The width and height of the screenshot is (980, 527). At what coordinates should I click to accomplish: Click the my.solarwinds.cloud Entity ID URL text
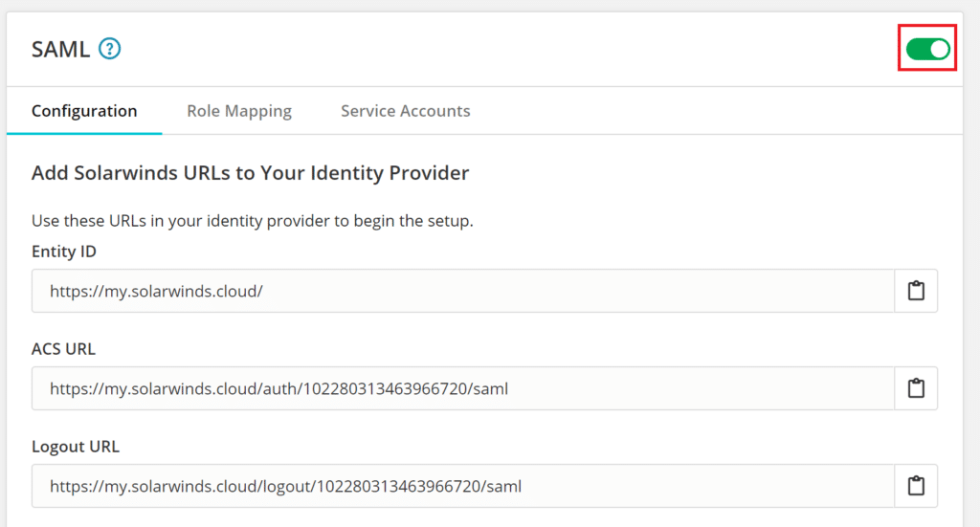pos(156,291)
